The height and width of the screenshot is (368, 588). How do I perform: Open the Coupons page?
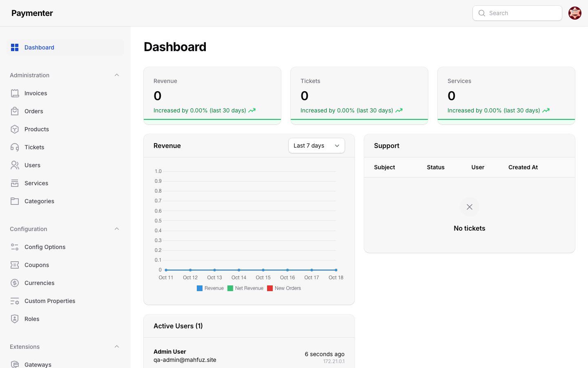[65, 265]
